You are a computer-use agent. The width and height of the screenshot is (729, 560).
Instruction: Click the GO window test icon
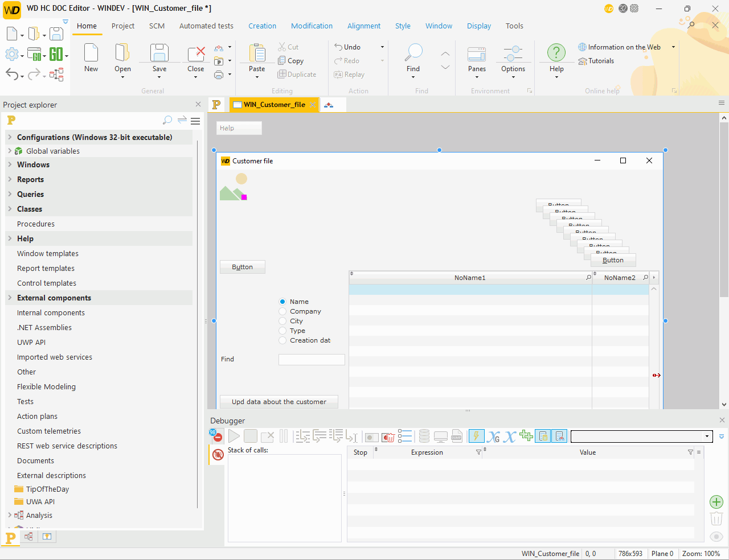(35, 55)
